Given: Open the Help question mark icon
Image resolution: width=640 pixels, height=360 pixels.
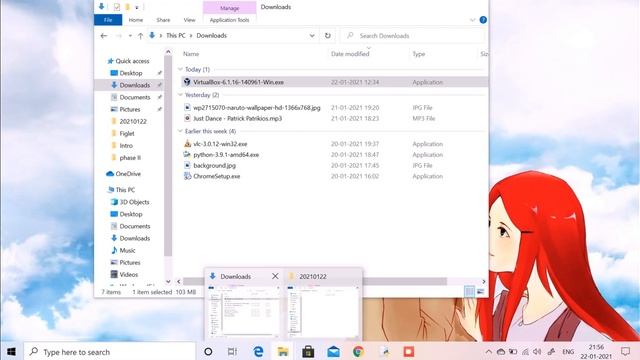Looking at the screenshot, I should point(483,20).
